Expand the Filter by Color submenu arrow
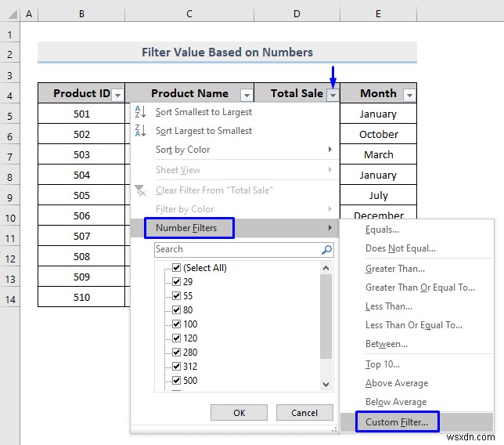This screenshot has width=504, height=445. point(329,209)
